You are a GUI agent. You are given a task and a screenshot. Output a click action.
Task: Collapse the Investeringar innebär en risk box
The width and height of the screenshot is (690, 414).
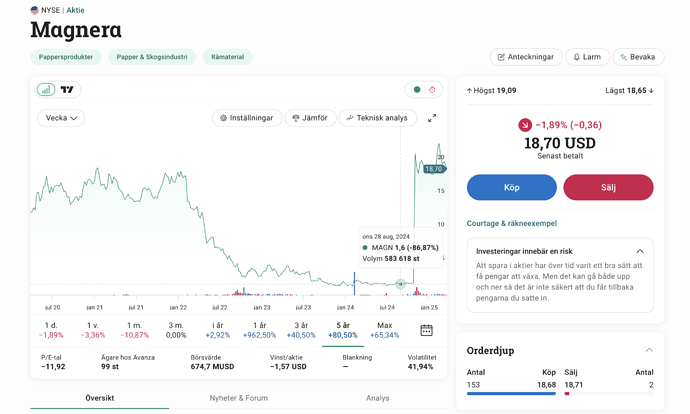[x=639, y=251]
